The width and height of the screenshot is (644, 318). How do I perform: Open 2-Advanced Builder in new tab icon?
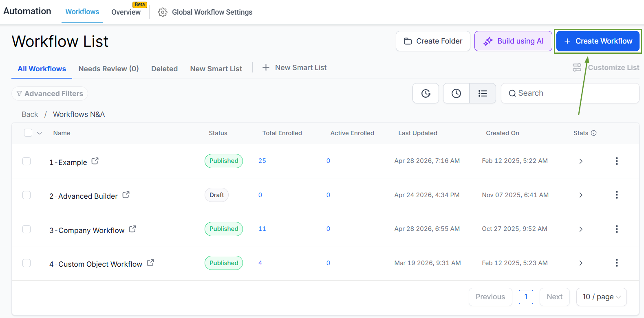click(x=126, y=195)
